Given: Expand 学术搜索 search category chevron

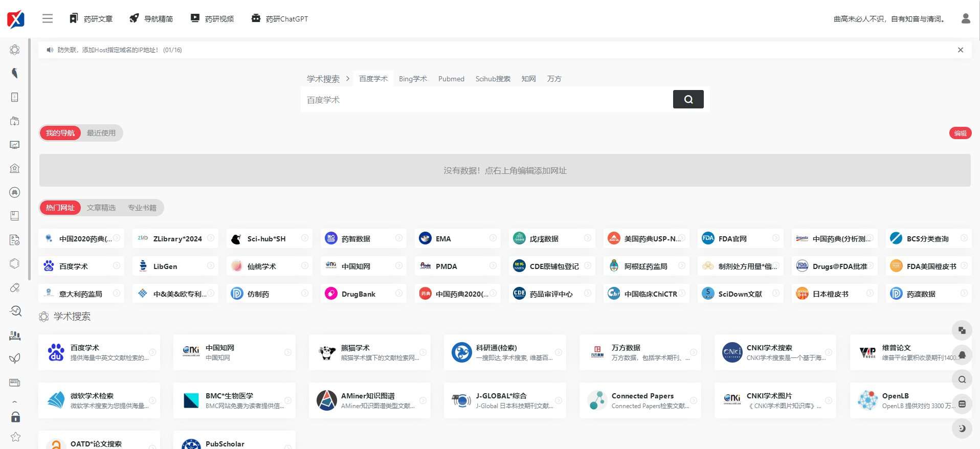Looking at the screenshot, I should [348, 79].
